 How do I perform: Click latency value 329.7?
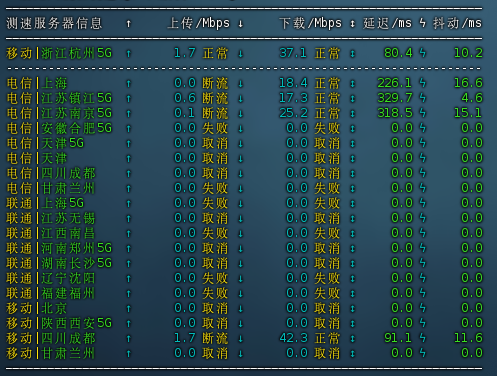[x=395, y=98]
